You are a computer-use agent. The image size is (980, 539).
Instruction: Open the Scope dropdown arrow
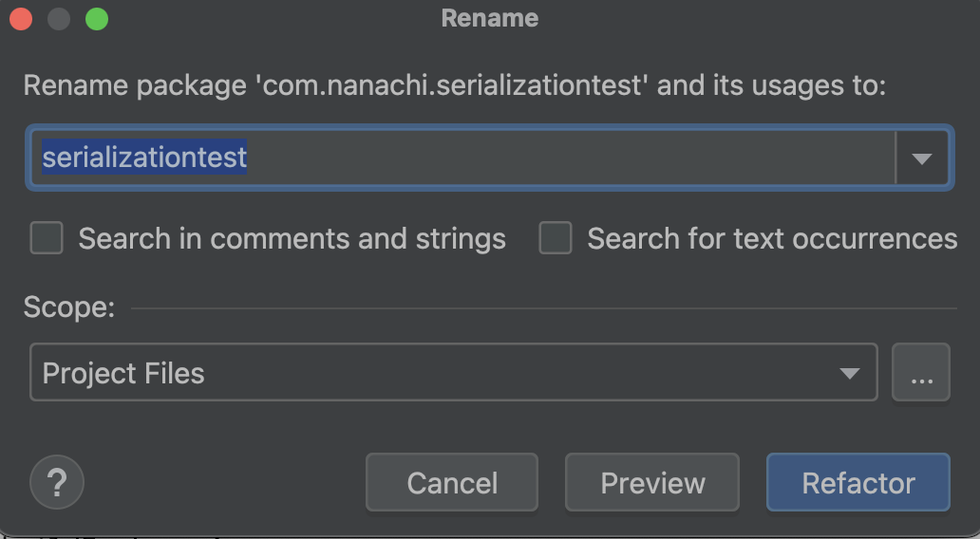click(x=849, y=373)
